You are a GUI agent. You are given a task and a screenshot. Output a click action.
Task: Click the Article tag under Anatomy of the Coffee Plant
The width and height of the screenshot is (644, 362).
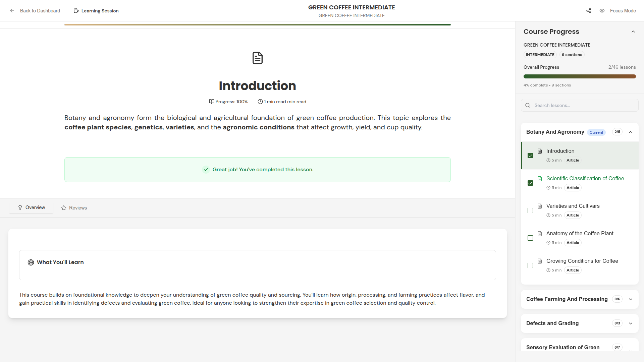(x=573, y=243)
